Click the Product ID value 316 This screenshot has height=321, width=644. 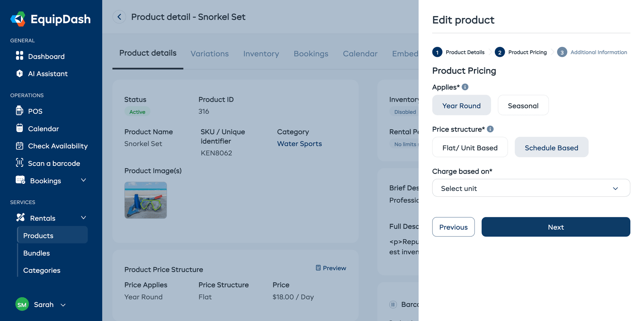click(x=204, y=111)
